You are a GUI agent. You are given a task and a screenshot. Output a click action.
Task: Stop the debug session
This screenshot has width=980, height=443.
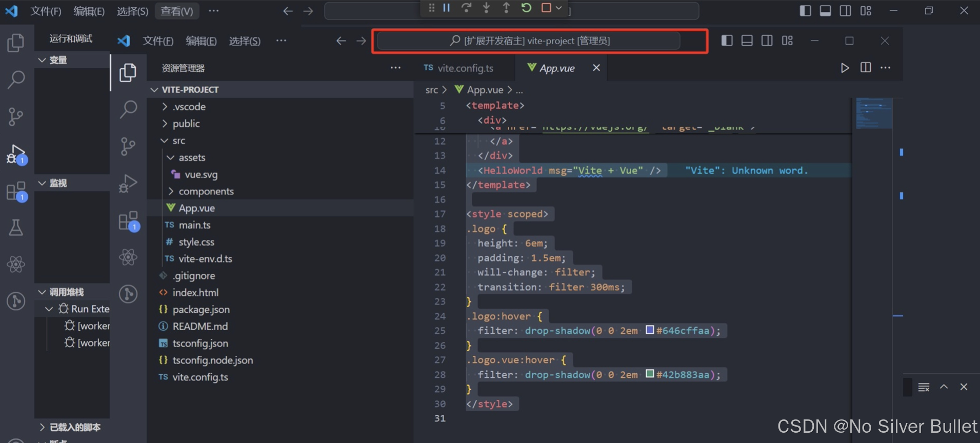tap(546, 8)
